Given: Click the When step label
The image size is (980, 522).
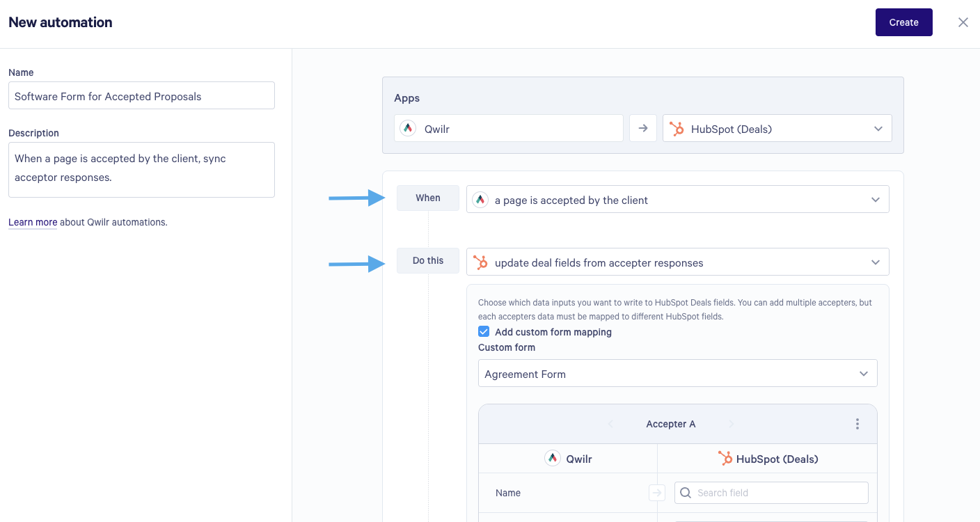Looking at the screenshot, I should coord(428,198).
